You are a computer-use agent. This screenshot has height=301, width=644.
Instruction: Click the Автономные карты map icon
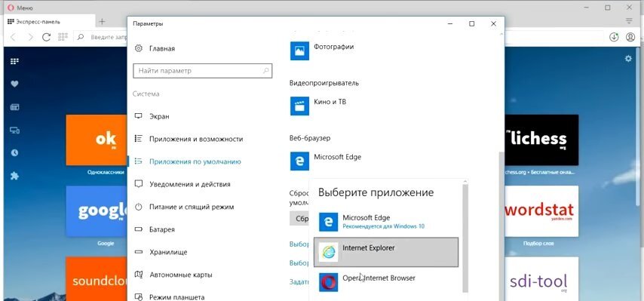139,275
